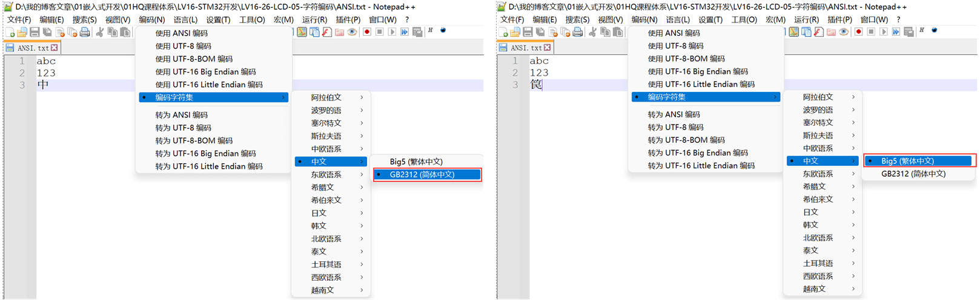The image size is (980, 300).
Task: Select Big5 (繁体中文) in left window submenu
Action: [416, 161]
